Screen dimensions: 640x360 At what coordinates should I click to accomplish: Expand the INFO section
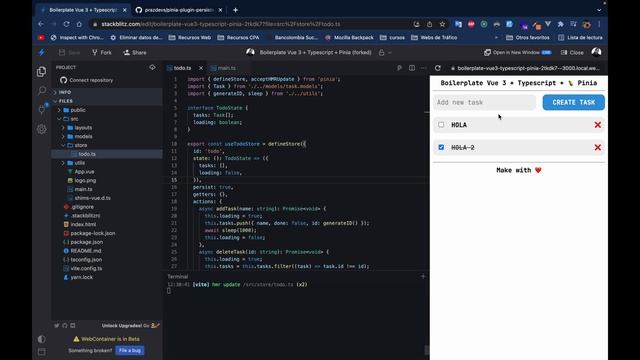65,92
